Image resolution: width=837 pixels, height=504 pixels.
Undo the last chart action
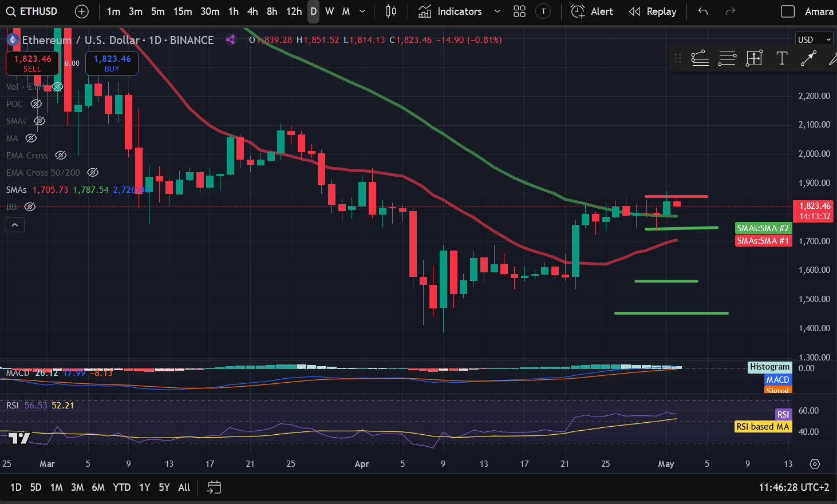(703, 11)
